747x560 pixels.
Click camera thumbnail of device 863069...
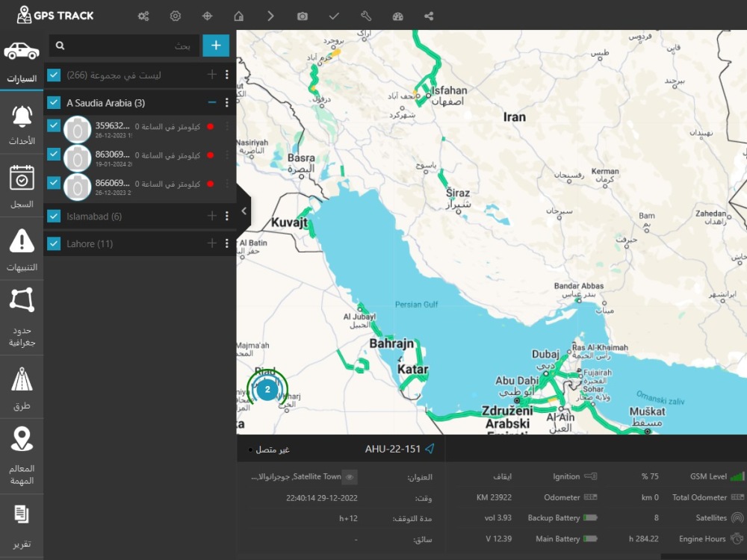[77, 158]
